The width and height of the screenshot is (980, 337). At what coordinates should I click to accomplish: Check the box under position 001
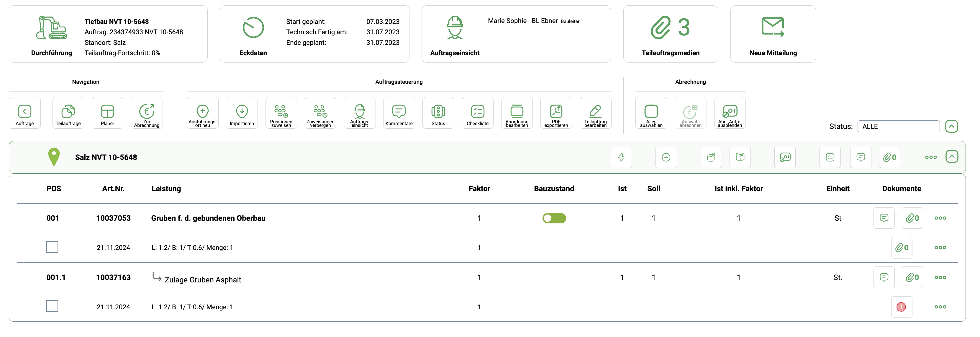[52, 247]
